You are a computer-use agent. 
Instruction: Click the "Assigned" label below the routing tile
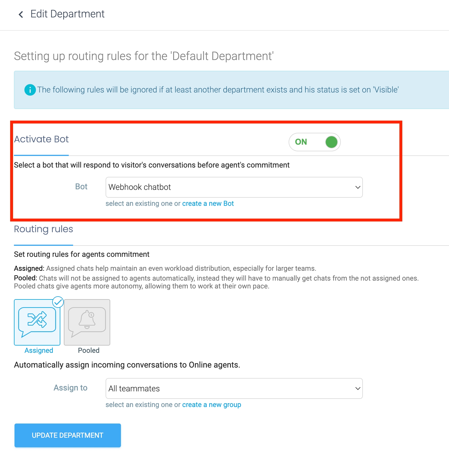click(39, 350)
